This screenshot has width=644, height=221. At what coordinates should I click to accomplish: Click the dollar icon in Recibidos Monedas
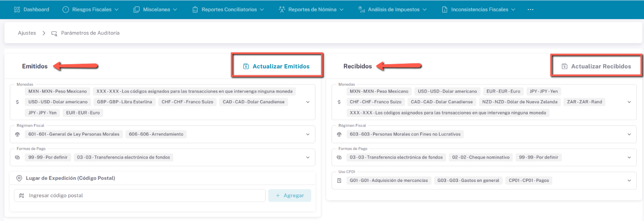pos(339,102)
